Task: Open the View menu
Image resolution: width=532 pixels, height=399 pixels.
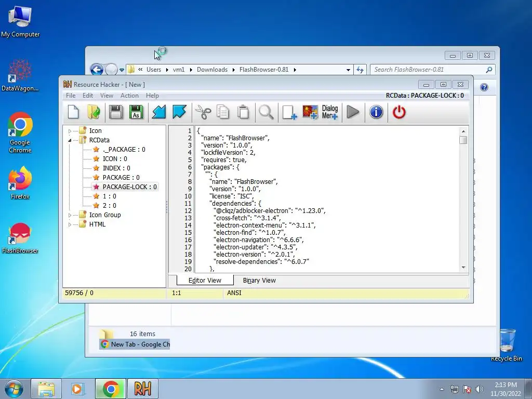Action: 107,96
